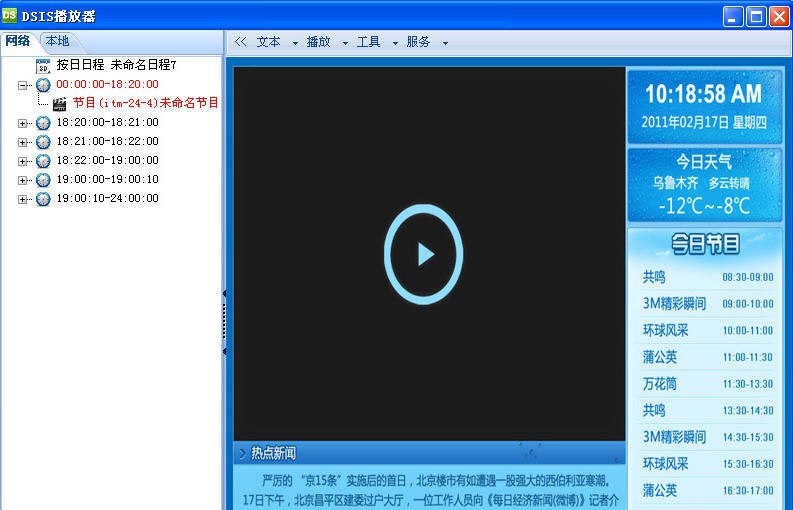This screenshot has height=510, width=793.
Task: Click the news text starting 严厉的“京15条”
Action: pos(429,489)
